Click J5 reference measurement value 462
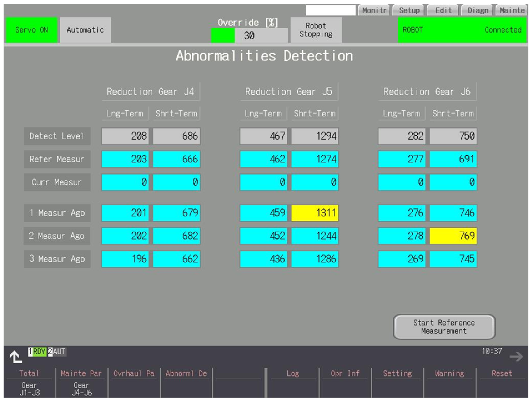532x401 pixels. click(263, 159)
